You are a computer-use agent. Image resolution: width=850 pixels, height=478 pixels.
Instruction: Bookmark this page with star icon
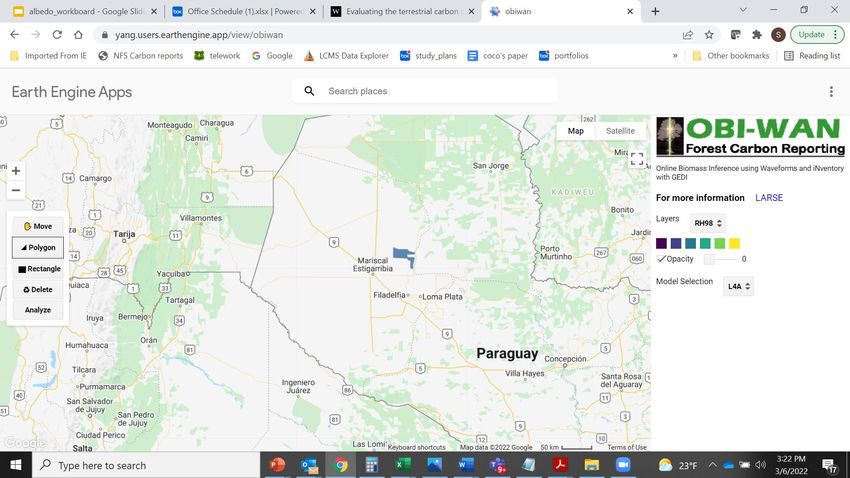point(709,35)
